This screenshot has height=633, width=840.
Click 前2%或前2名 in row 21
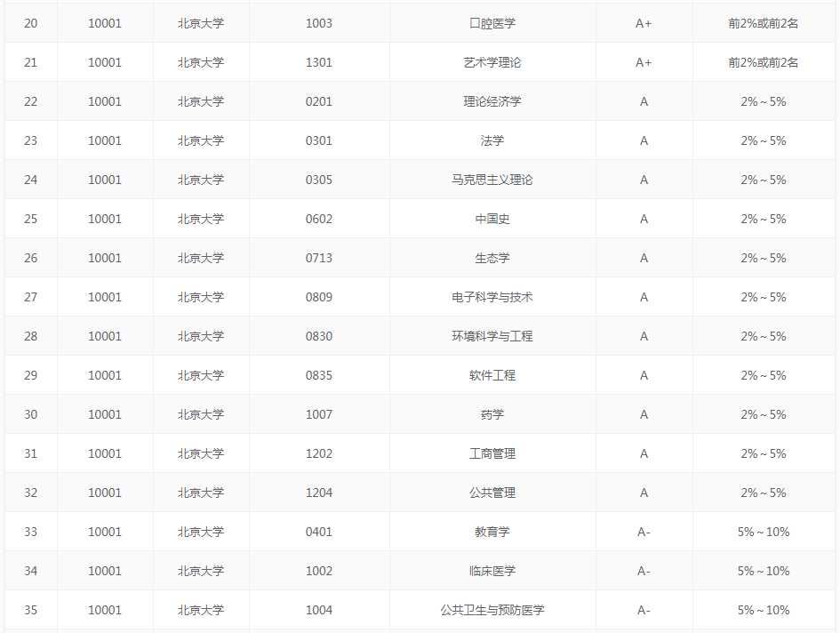[764, 62]
